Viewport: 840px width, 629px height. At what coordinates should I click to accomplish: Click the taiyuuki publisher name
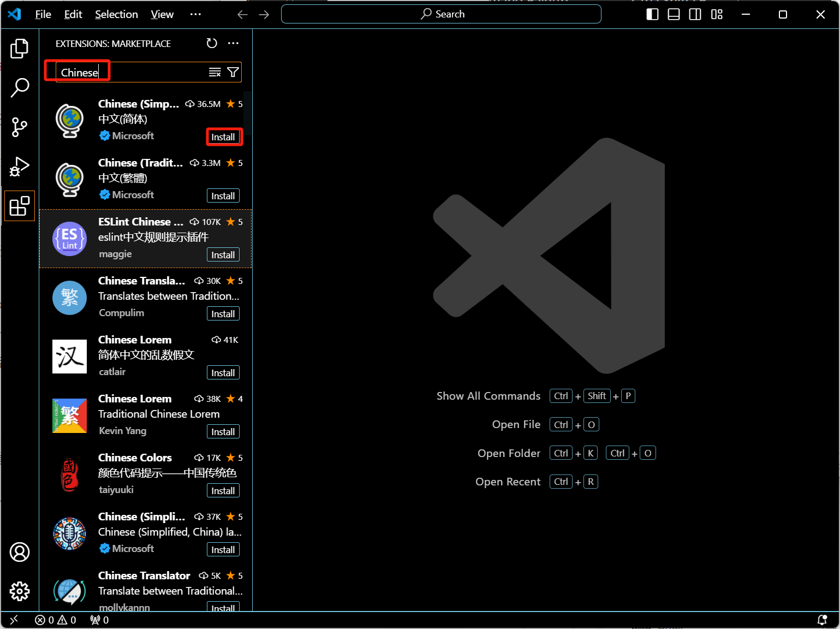click(x=116, y=490)
